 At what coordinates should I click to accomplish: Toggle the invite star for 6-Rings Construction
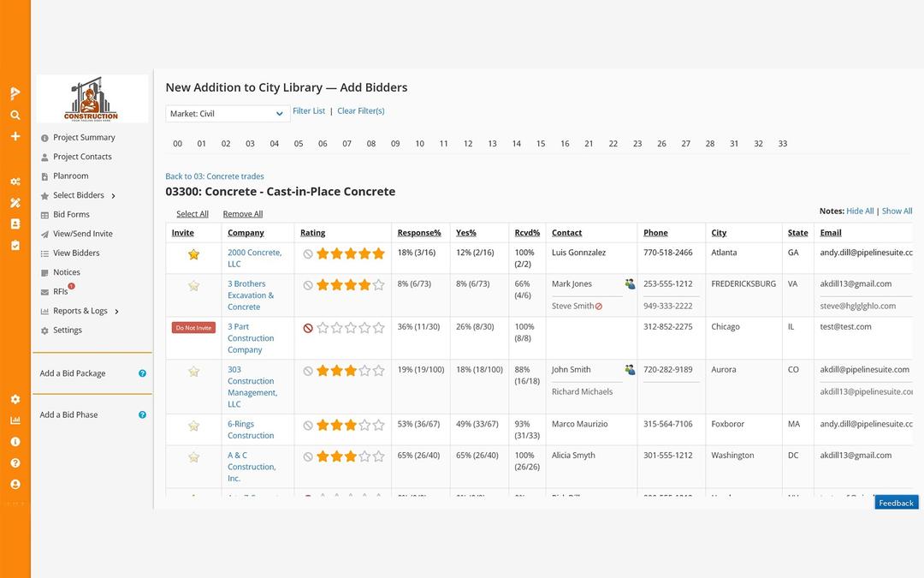tap(193, 426)
